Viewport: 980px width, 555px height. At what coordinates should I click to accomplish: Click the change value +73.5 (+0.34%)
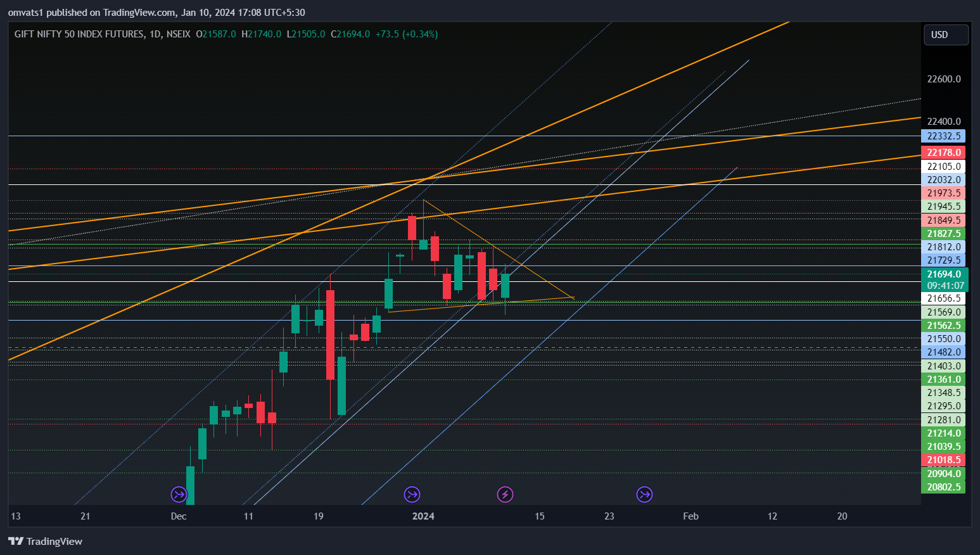[x=407, y=34]
